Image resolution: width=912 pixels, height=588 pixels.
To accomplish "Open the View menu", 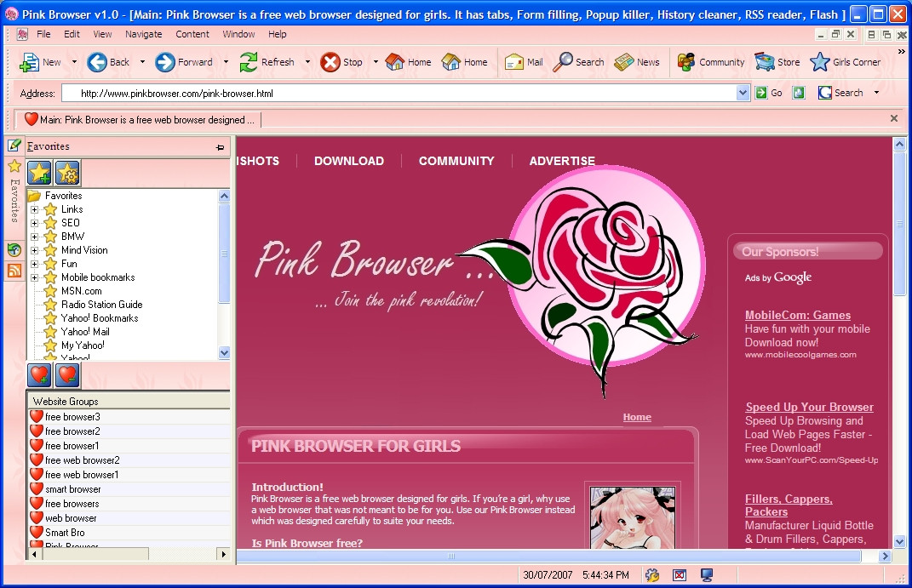I will (102, 34).
